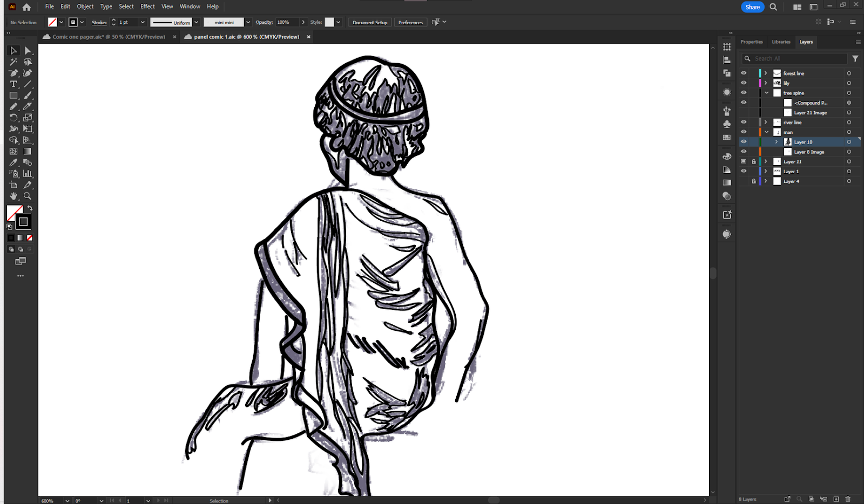Click the Share button
The height and width of the screenshot is (504, 864).
point(752,7)
